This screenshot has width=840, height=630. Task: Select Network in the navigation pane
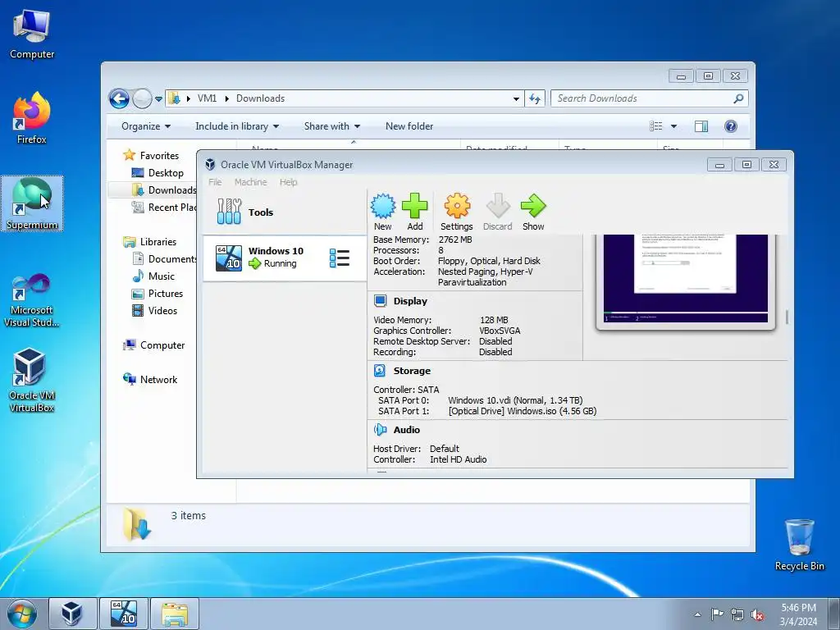point(158,380)
